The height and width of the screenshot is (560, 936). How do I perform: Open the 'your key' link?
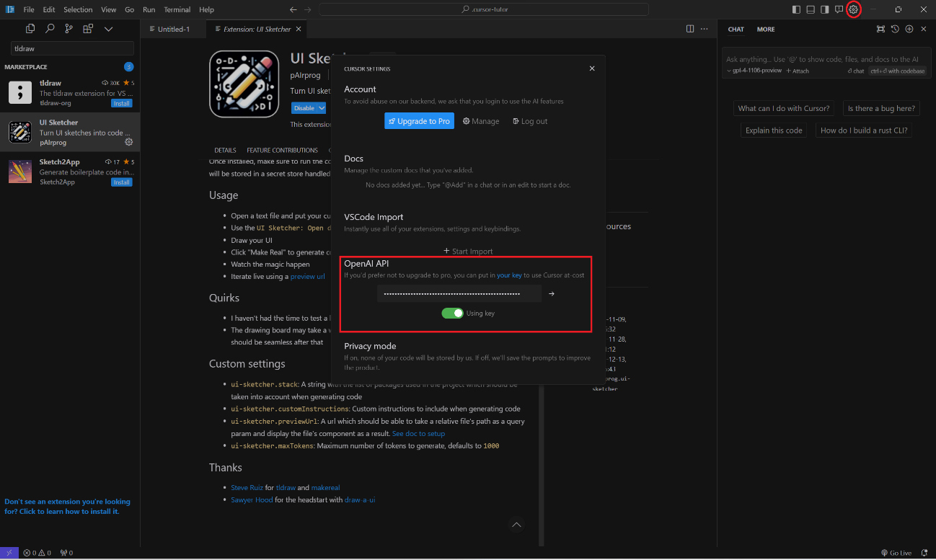[509, 275]
